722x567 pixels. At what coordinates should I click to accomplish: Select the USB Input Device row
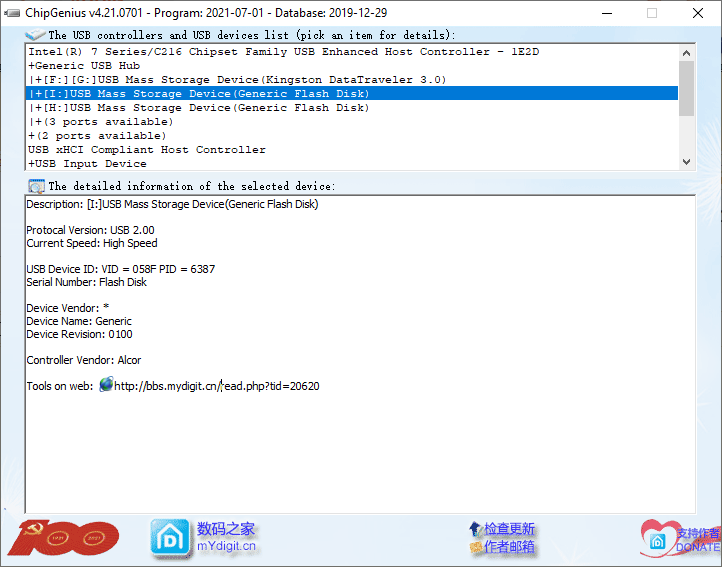(x=352, y=164)
